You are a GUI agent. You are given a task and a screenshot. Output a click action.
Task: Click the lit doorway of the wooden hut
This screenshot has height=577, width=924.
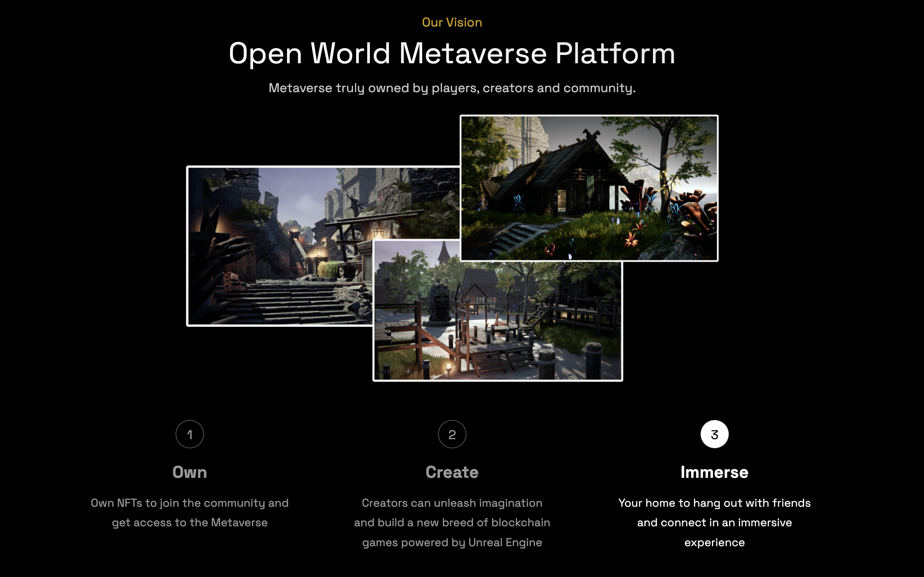pos(562,200)
